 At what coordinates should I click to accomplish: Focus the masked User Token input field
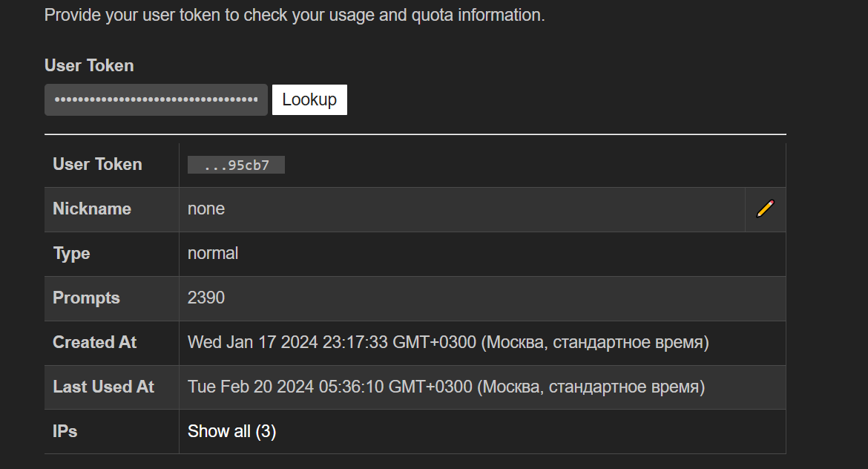point(156,100)
